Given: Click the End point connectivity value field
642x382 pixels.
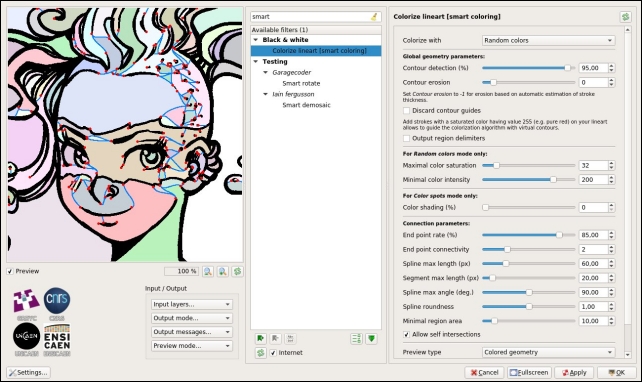Looking at the screenshot, I should pyautogui.click(x=593, y=249).
